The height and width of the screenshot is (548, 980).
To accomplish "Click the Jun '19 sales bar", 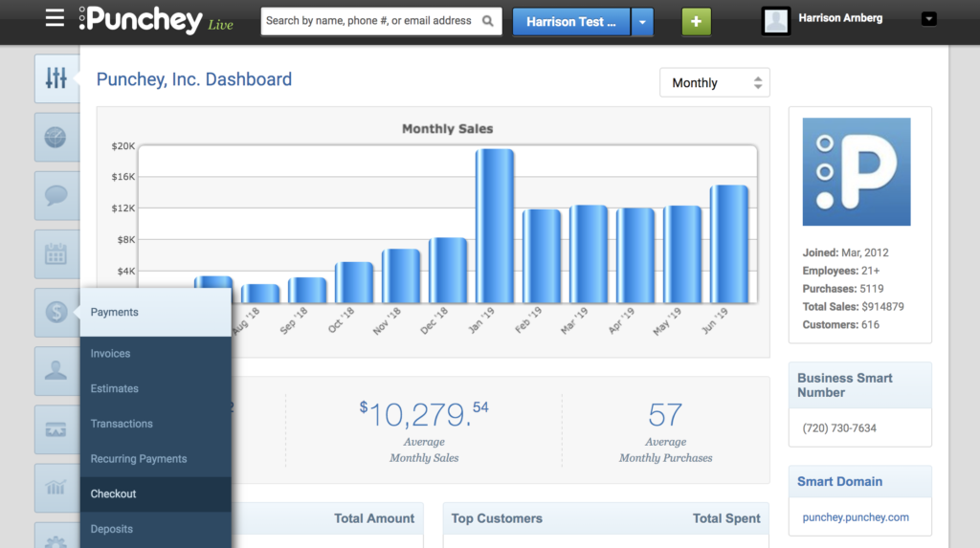I will (x=728, y=244).
